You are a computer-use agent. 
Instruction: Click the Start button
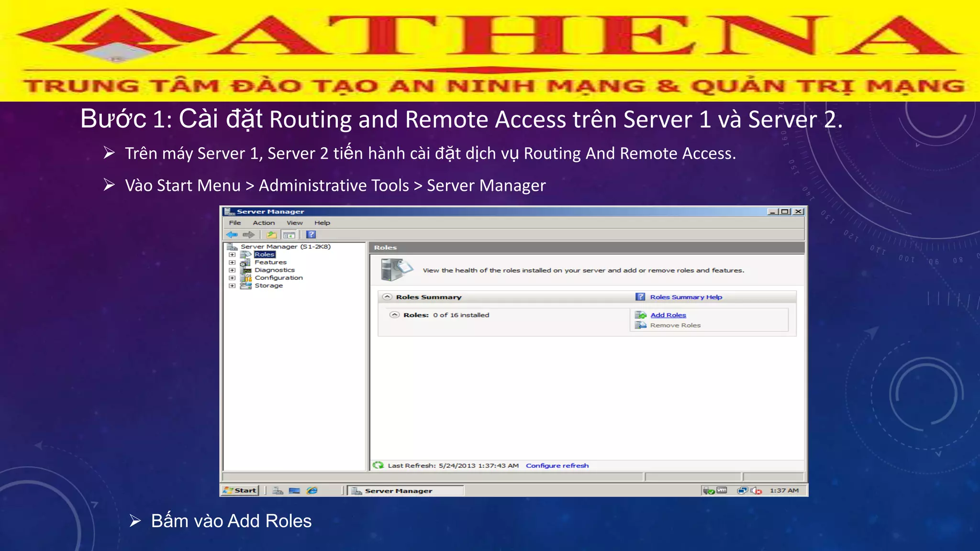coord(240,490)
